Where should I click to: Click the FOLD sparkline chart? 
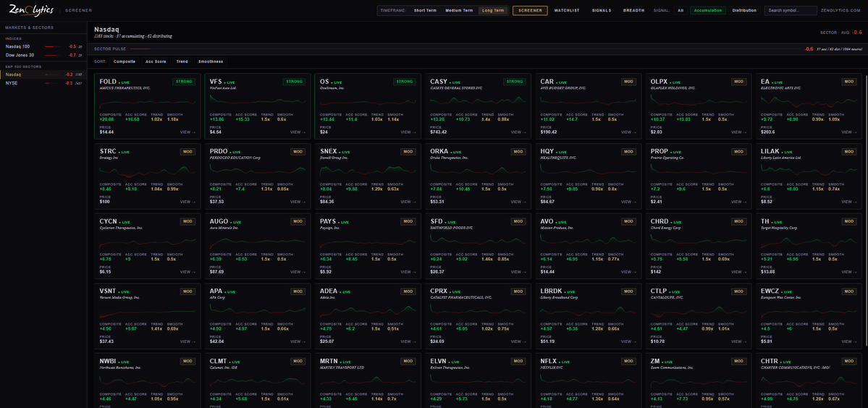[x=147, y=102]
